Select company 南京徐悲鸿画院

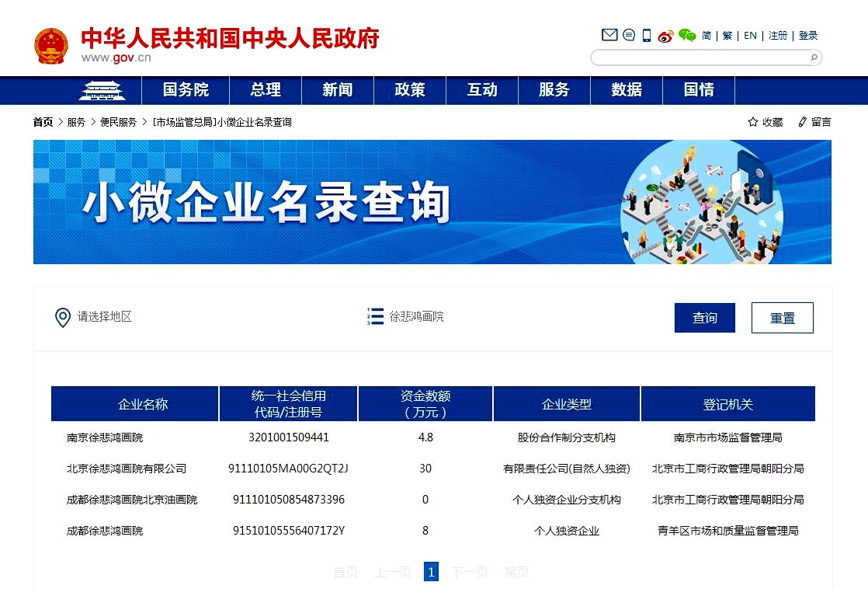coord(105,437)
